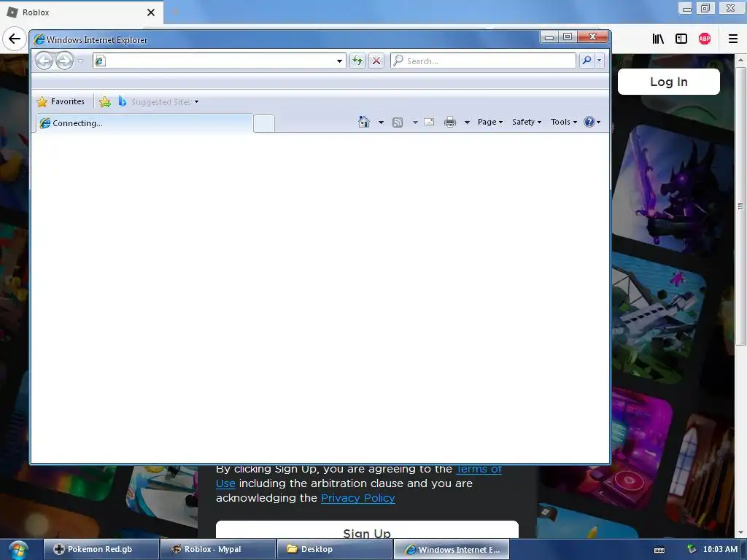The image size is (747, 560).
Task: Click the IE Search box field
Action: pyautogui.click(x=483, y=61)
